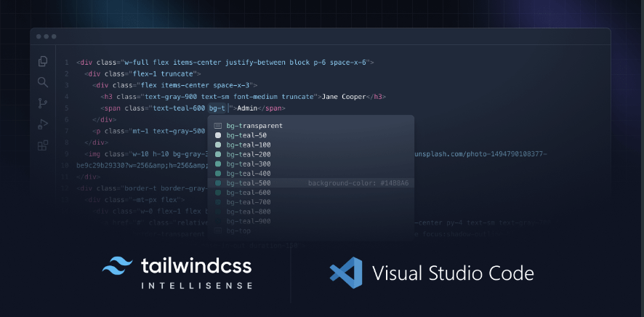The width and height of the screenshot is (644, 317).
Task: Click the Visual Studio Code logo icon
Action: pos(346,273)
